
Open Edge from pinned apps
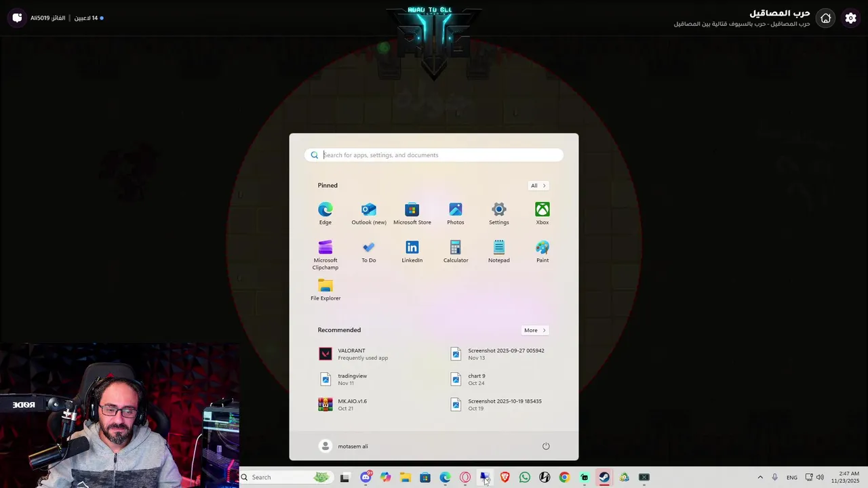[x=325, y=213]
